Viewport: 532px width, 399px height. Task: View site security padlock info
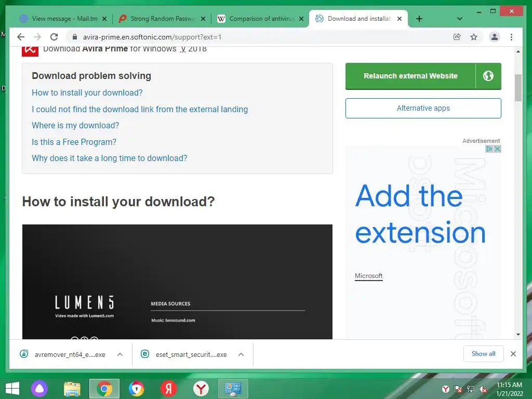pyautogui.click(x=75, y=37)
